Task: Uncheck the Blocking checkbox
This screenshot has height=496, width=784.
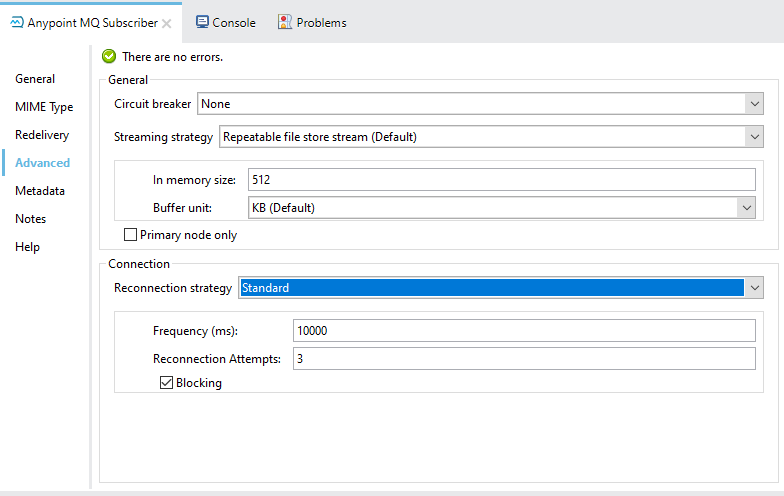Action: click(x=166, y=383)
